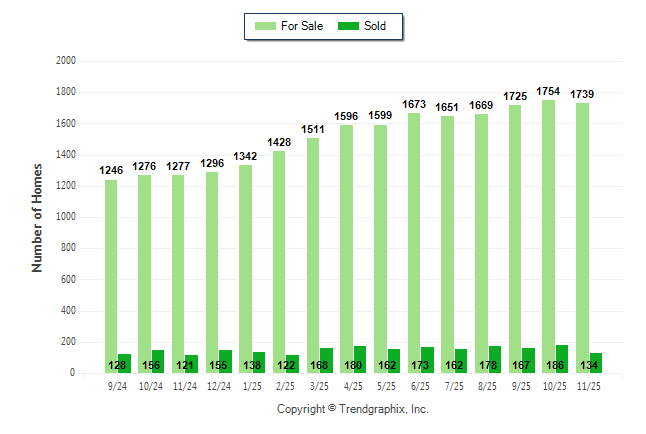
Task: Click the 8/25 Sold bar
Action: tap(495, 359)
